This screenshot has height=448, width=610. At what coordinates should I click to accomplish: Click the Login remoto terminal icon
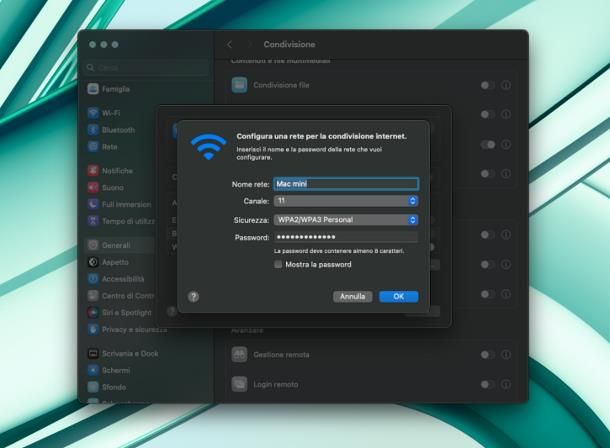click(239, 384)
